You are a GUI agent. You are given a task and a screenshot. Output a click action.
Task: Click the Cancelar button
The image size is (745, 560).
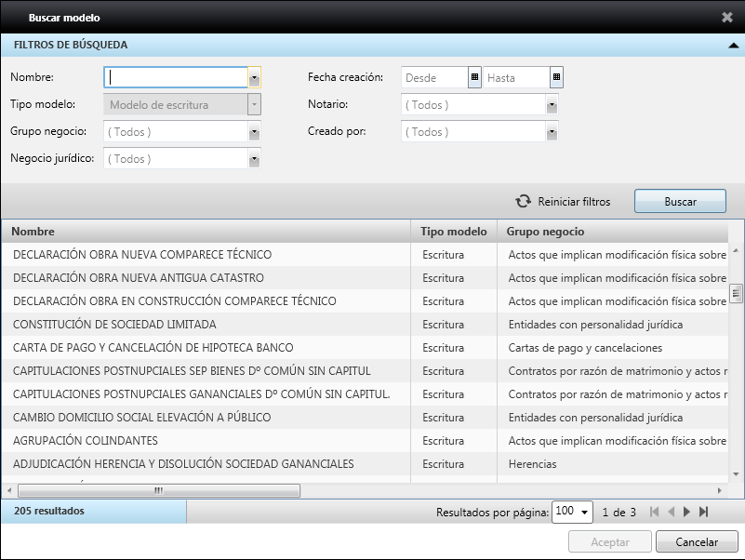click(696, 541)
